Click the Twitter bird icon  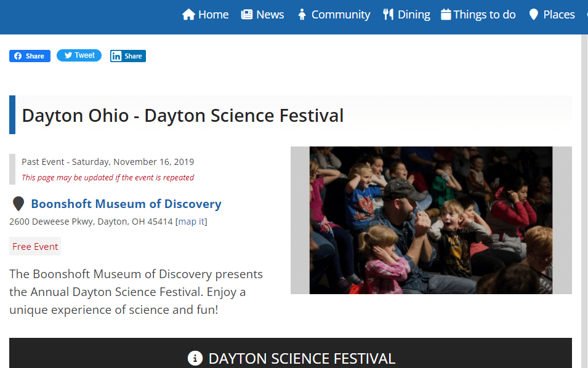68,55
